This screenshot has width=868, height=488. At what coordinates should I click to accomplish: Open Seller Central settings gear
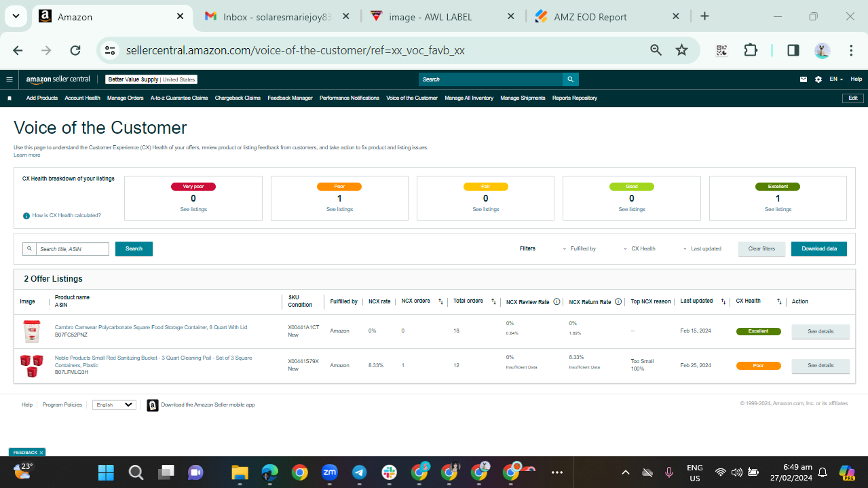818,79
